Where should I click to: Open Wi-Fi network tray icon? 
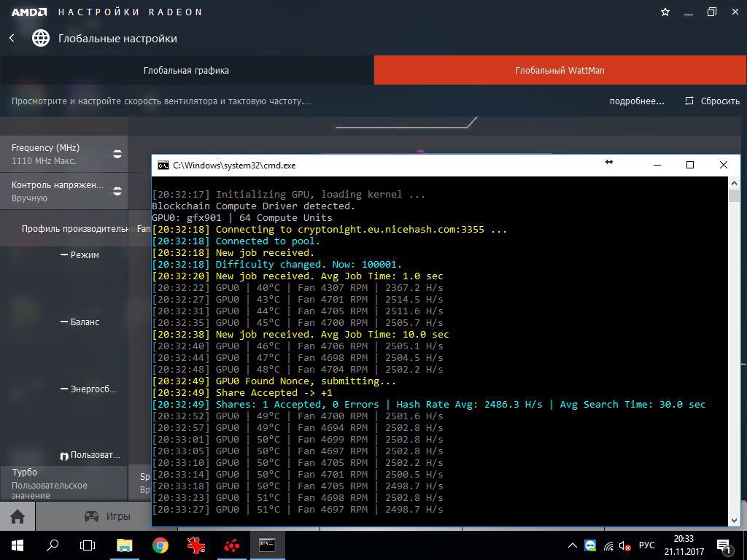coord(608,545)
